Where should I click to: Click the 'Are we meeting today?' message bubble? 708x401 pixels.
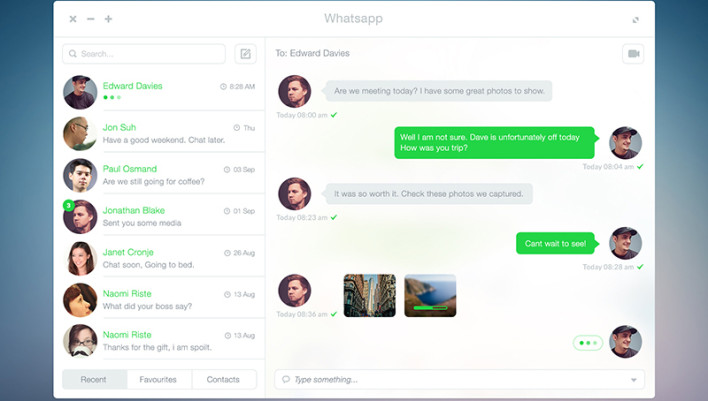tap(438, 91)
